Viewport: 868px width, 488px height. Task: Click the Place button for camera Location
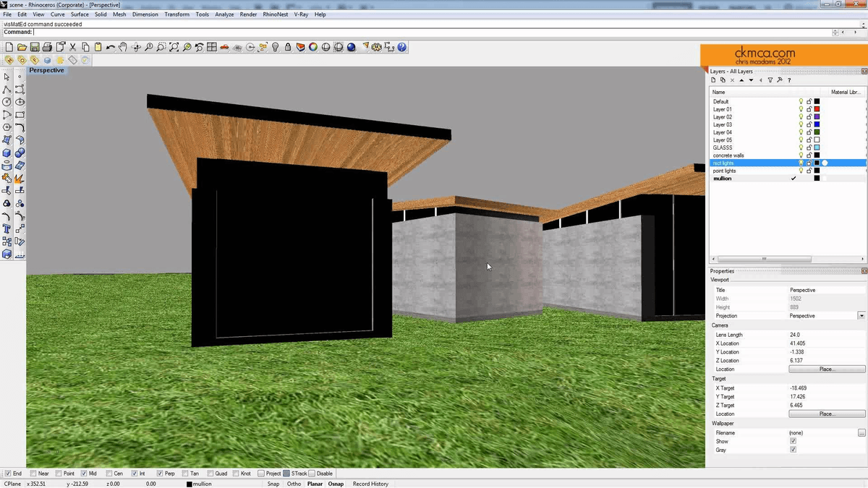(825, 369)
